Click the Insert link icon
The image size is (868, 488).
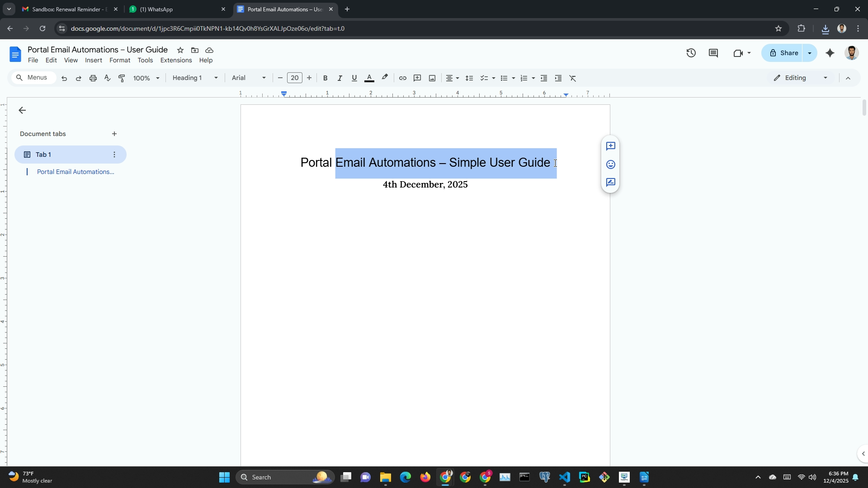coord(402,78)
